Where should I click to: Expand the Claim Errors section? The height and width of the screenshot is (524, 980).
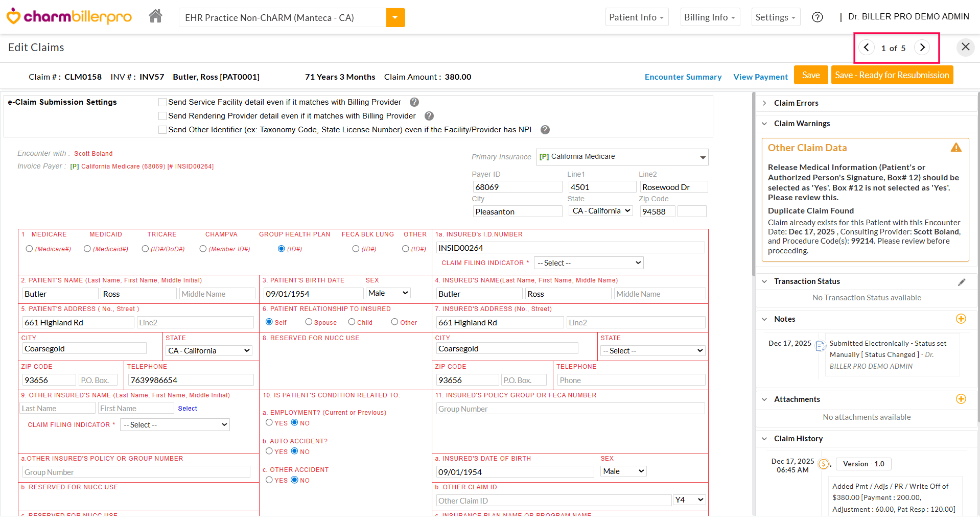click(x=764, y=103)
